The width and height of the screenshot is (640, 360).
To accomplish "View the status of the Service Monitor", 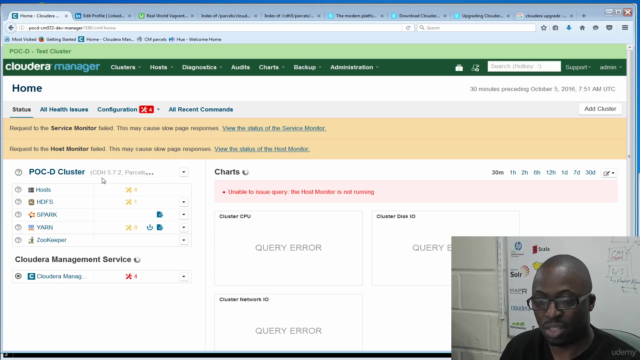I will click(274, 128).
